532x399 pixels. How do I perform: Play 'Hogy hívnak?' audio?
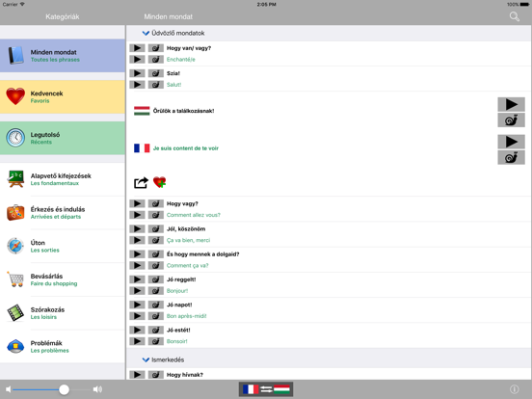pos(137,375)
